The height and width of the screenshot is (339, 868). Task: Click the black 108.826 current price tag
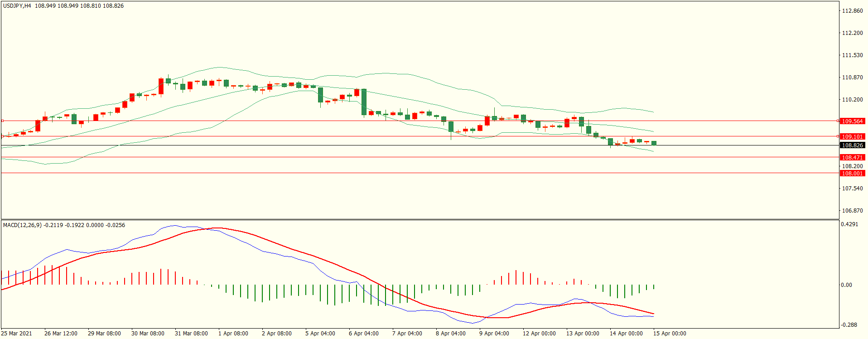coord(852,145)
